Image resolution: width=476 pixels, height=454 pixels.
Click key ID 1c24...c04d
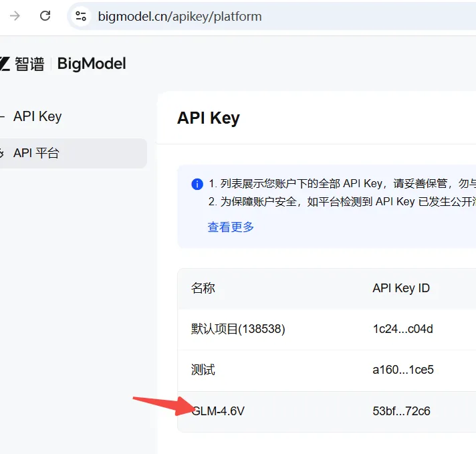(x=402, y=329)
